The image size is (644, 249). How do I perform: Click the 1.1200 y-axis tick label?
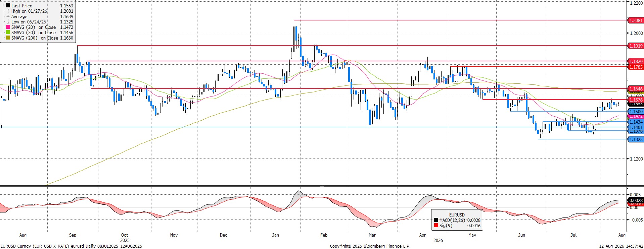[x=636, y=159]
